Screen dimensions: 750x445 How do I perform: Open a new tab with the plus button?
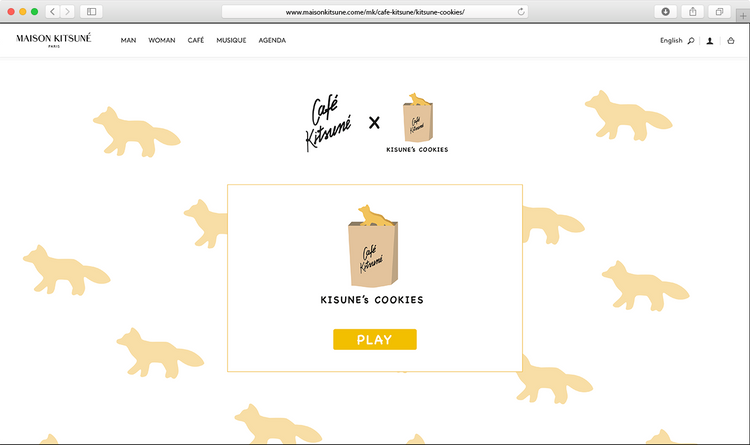743,16
